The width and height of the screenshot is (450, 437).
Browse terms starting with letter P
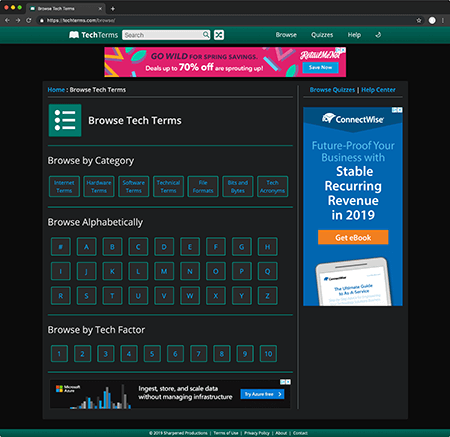click(242, 271)
